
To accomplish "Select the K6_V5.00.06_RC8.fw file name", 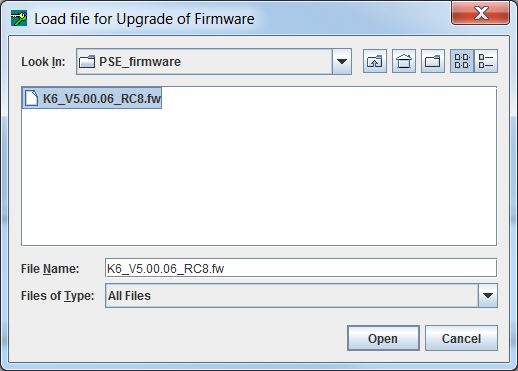I will [x=102, y=98].
